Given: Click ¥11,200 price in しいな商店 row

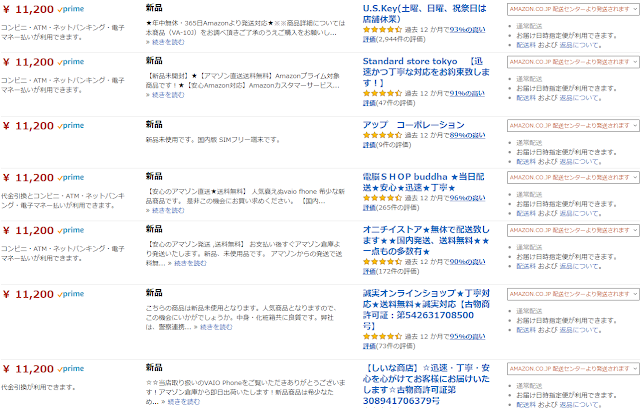Looking at the screenshot, I should point(28,369).
